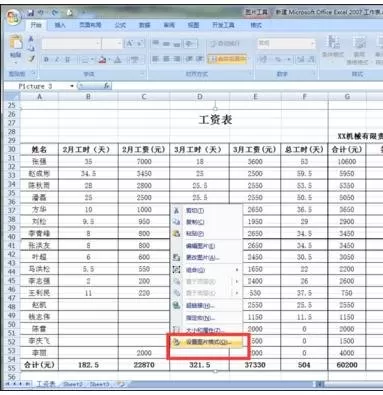Click Align Text Right icon
Viewport: 383px width, 395px height.
pos(177,59)
